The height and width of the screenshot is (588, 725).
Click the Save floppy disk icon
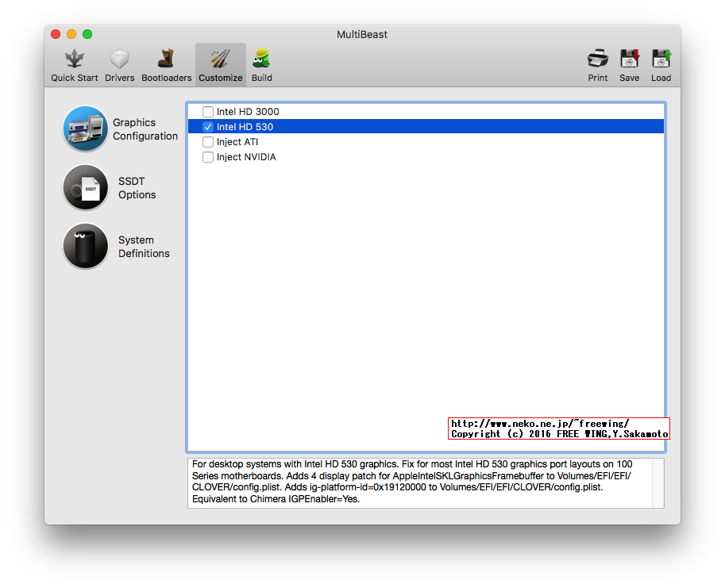(x=629, y=60)
